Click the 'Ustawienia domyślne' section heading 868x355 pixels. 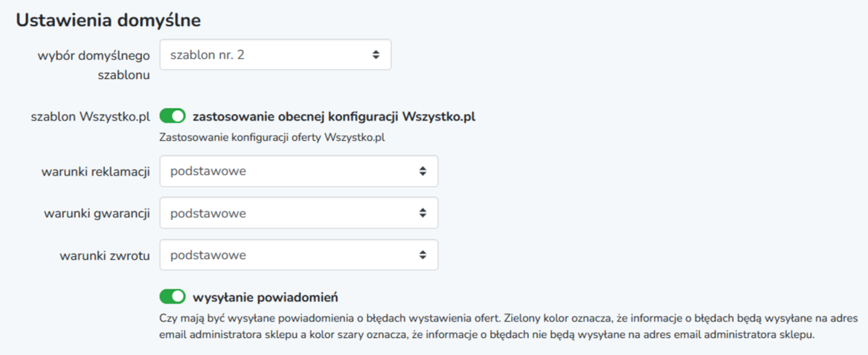tap(108, 21)
